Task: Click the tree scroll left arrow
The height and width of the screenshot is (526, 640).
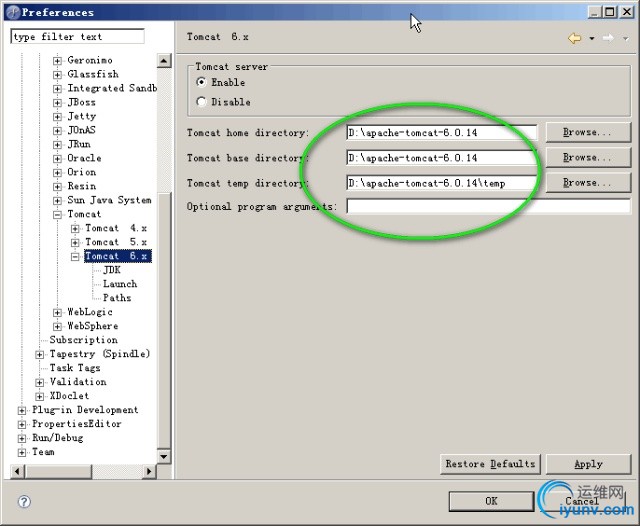Action: click(x=17, y=471)
